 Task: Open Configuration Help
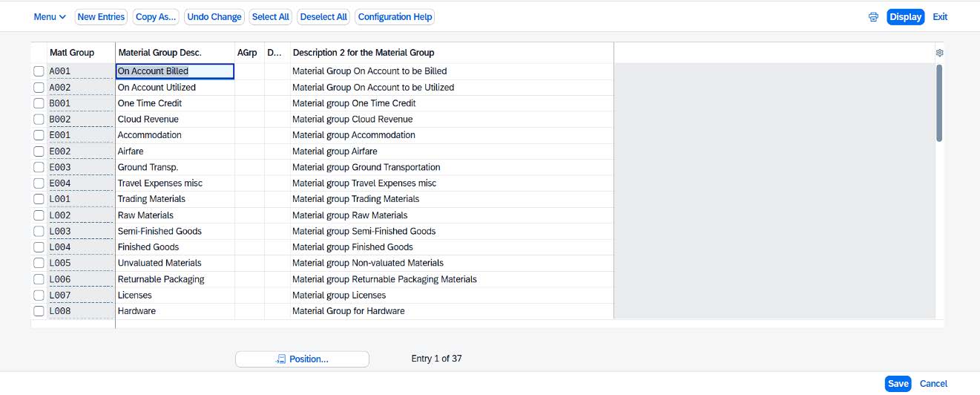point(395,17)
